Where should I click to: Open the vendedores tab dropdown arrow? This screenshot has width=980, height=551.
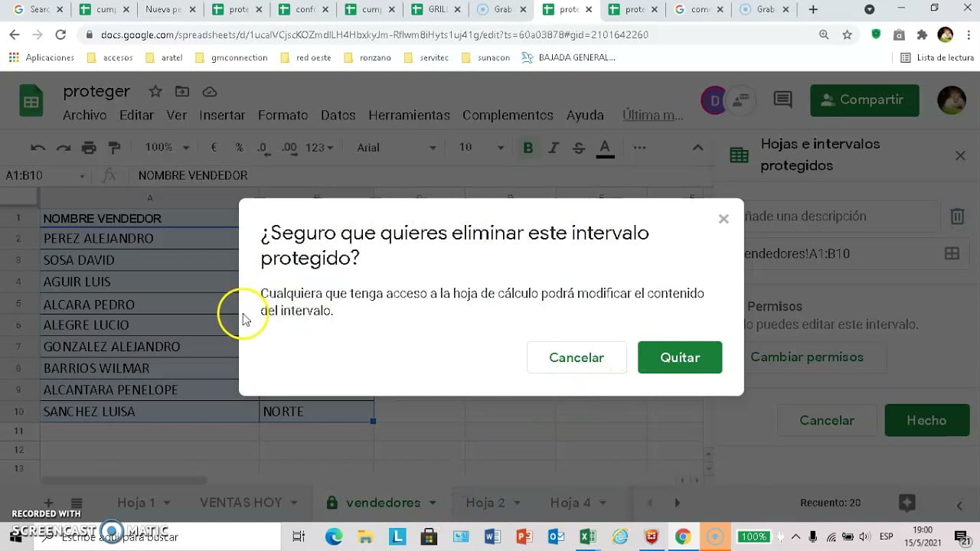point(433,504)
